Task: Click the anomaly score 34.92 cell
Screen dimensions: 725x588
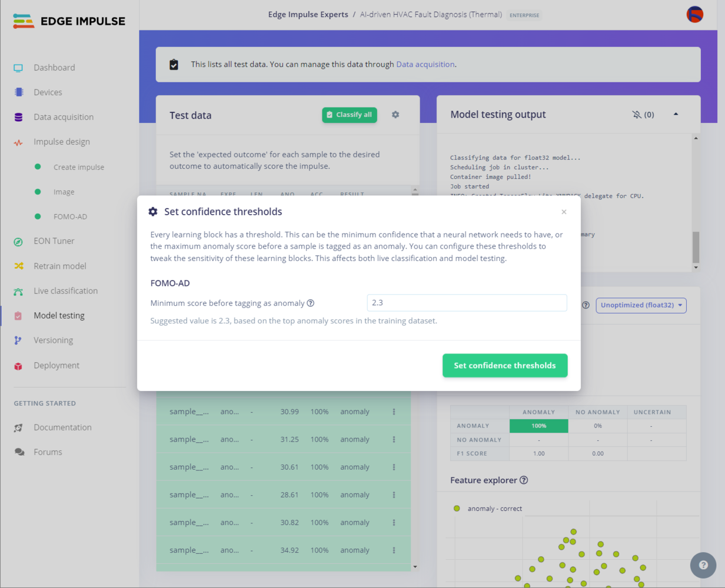Action: pyautogui.click(x=290, y=550)
